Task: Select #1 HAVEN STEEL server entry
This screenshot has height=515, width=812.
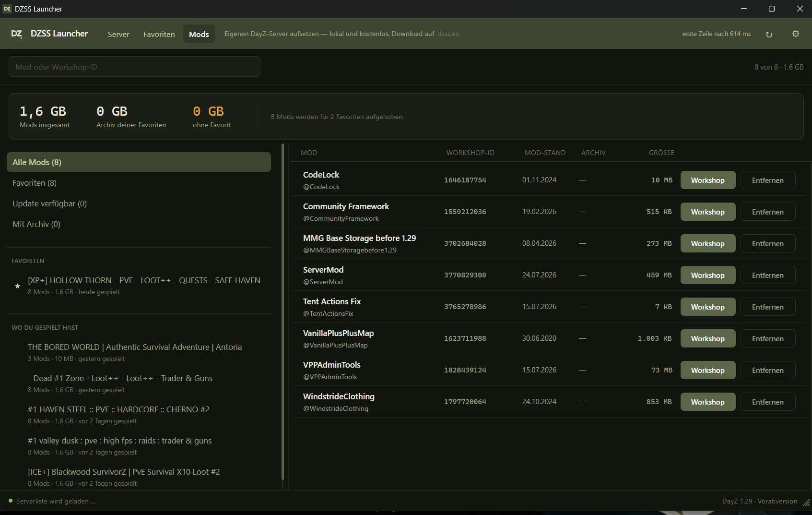Action: [x=139, y=415]
